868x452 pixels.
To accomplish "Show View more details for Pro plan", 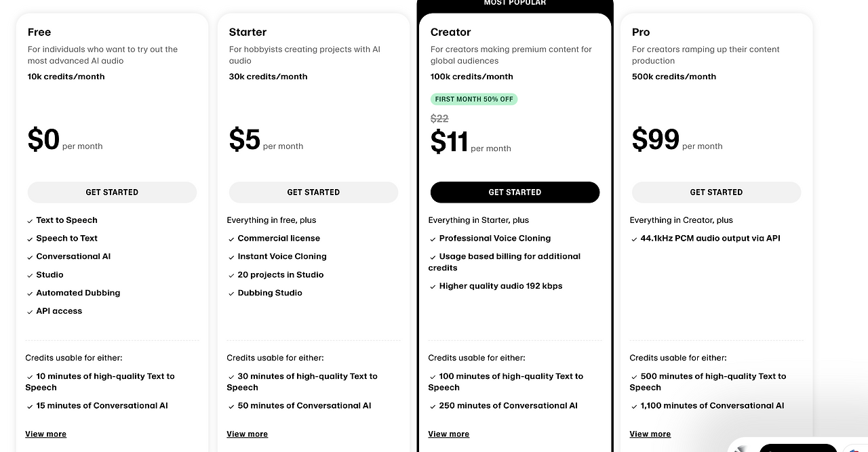I will tap(650, 434).
